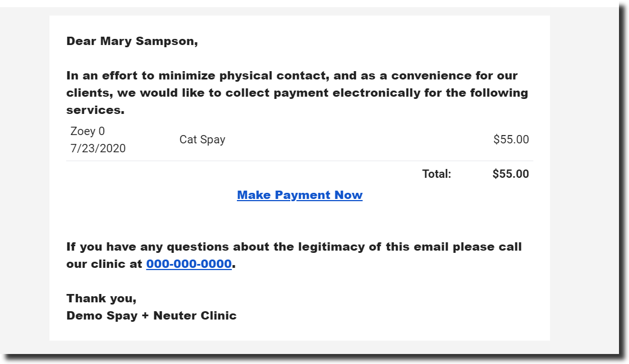Click the bold total amount $55.00
The width and height of the screenshot is (629, 364).
(x=511, y=174)
